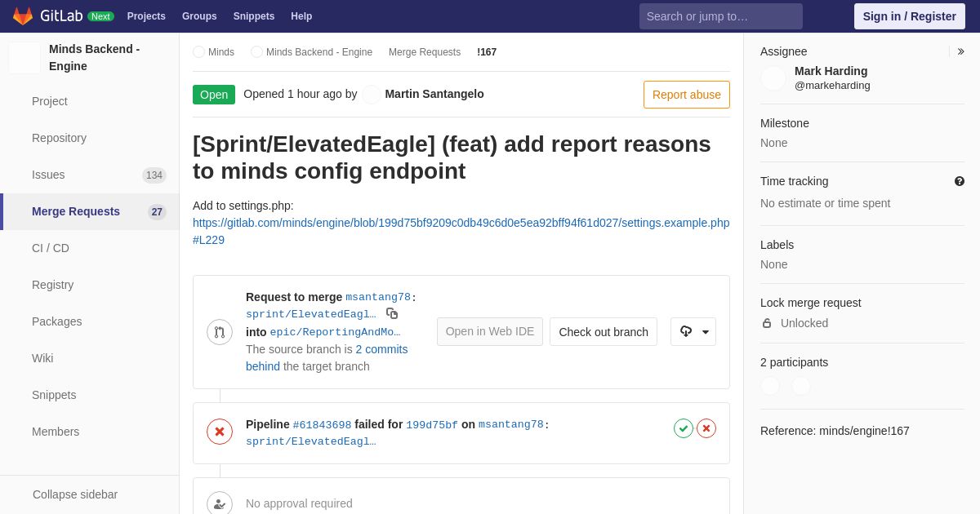Open Help in top navigation
Screen dimensions: 980x514
(301, 16)
